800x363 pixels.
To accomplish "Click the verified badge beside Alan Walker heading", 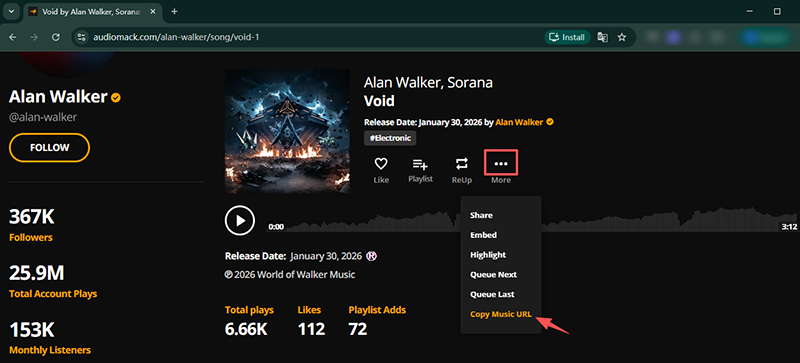I will (x=116, y=97).
